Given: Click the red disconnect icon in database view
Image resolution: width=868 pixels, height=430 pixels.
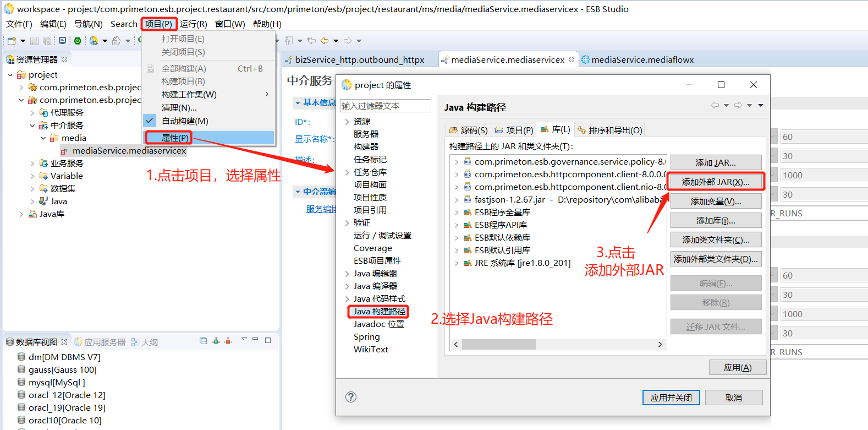Looking at the screenshot, I should 228,341.
